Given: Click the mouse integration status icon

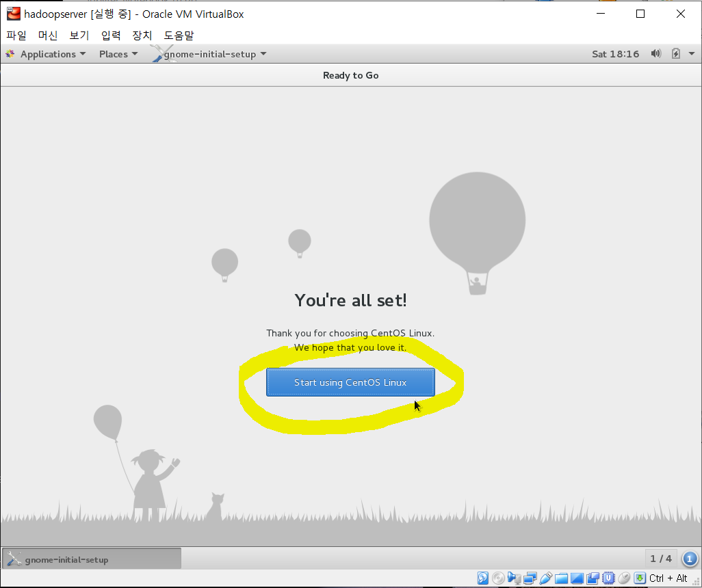Looking at the screenshot, I should point(624,578).
